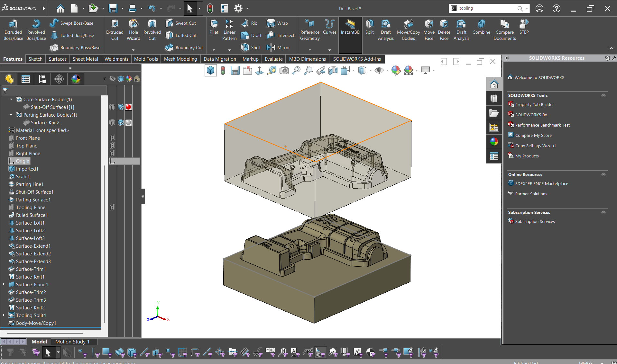Viewport: 617px width, 364px height.
Task: Open Edit Appearance color ball in view toolbar
Action: coord(396,70)
